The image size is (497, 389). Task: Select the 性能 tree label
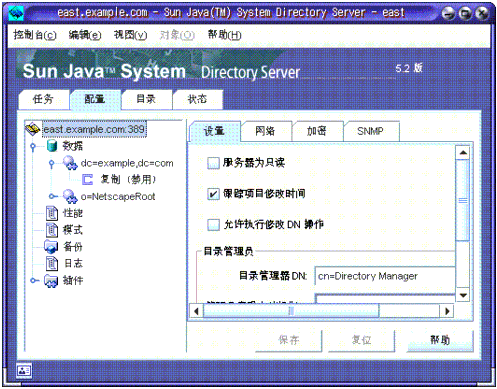click(x=73, y=213)
